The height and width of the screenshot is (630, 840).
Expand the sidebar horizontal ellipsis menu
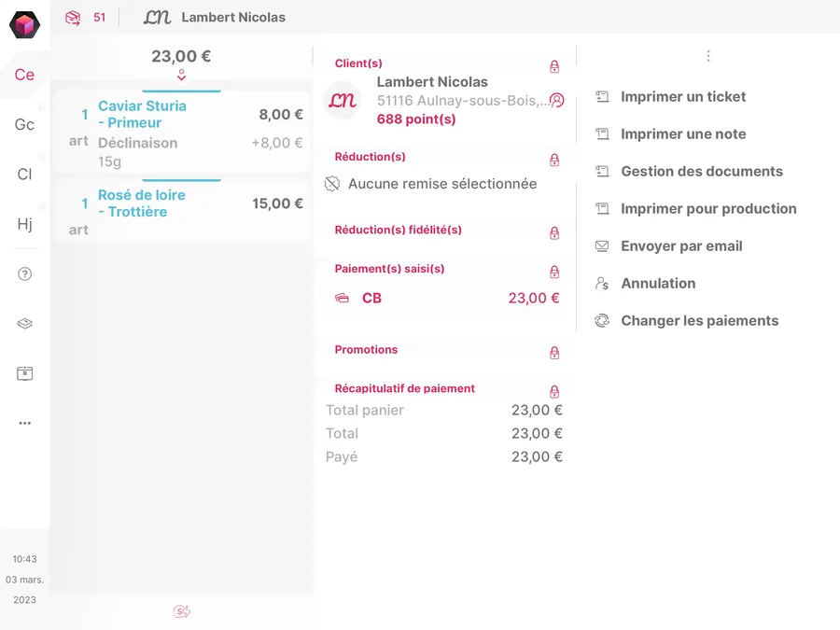tap(25, 423)
